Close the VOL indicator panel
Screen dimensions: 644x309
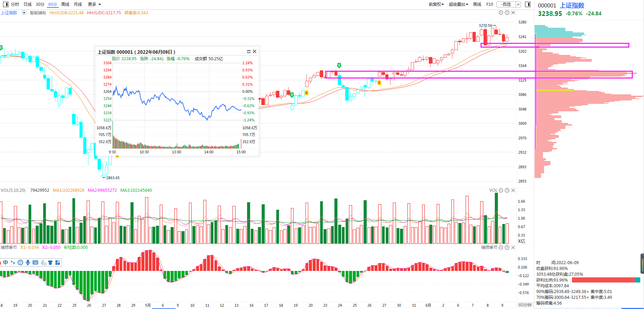(x=513, y=190)
